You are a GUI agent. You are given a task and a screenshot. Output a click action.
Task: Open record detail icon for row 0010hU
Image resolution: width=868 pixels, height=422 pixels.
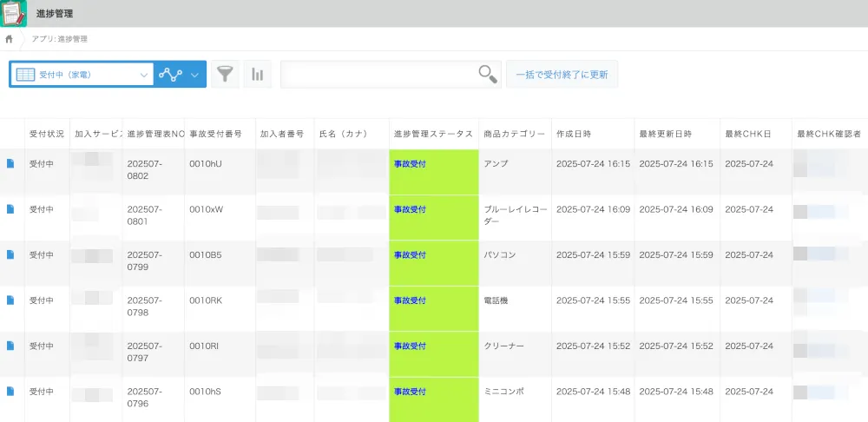11,163
